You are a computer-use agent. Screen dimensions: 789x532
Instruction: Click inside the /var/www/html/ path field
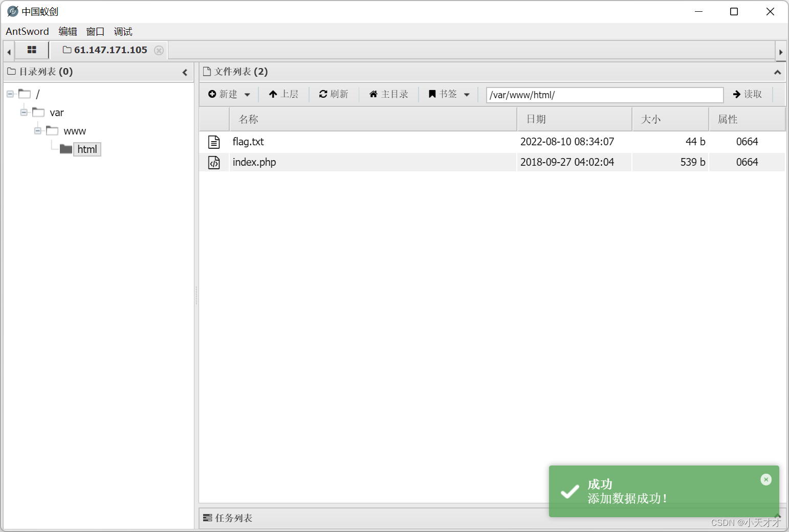tap(604, 95)
